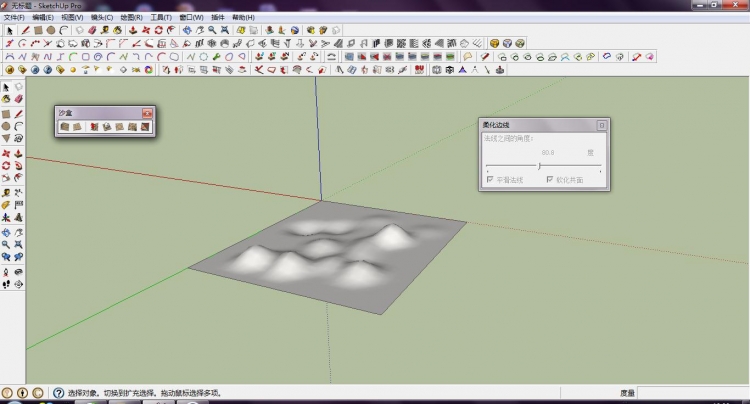The image size is (750, 404).
Task: Click the yellow cube icon in second toolbar row
Action: tap(495, 44)
